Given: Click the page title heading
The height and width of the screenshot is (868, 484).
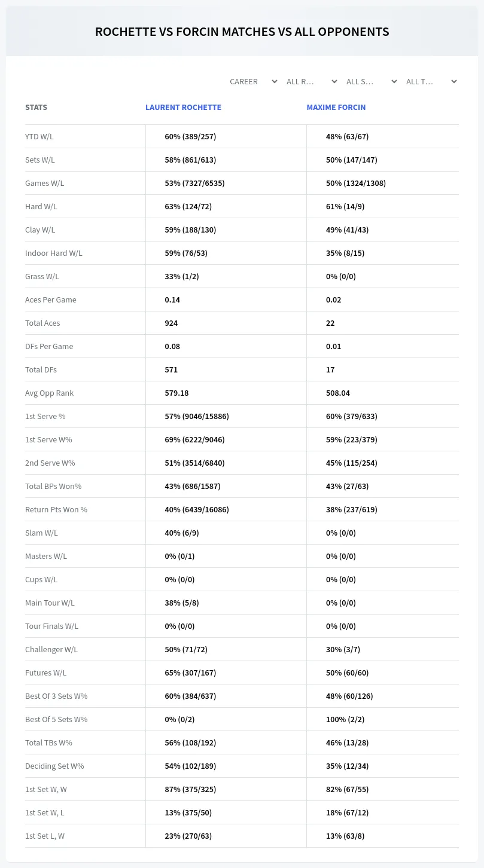Looking at the screenshot, I should [x=242, y=32].
